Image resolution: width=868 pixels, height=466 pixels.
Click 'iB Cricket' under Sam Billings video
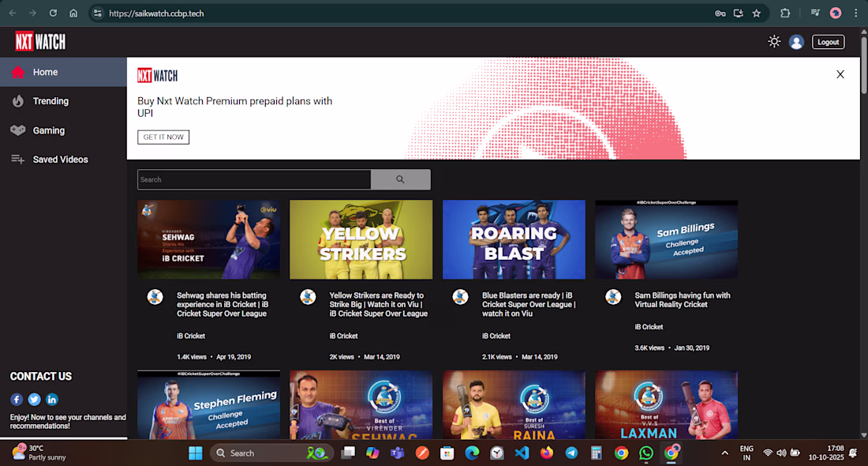click(649, 327)
